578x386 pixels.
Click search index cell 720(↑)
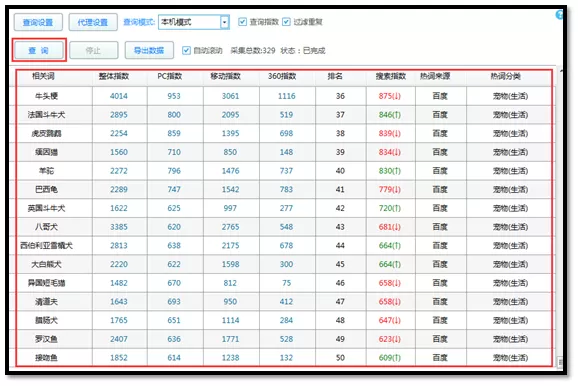click(390, 208)
